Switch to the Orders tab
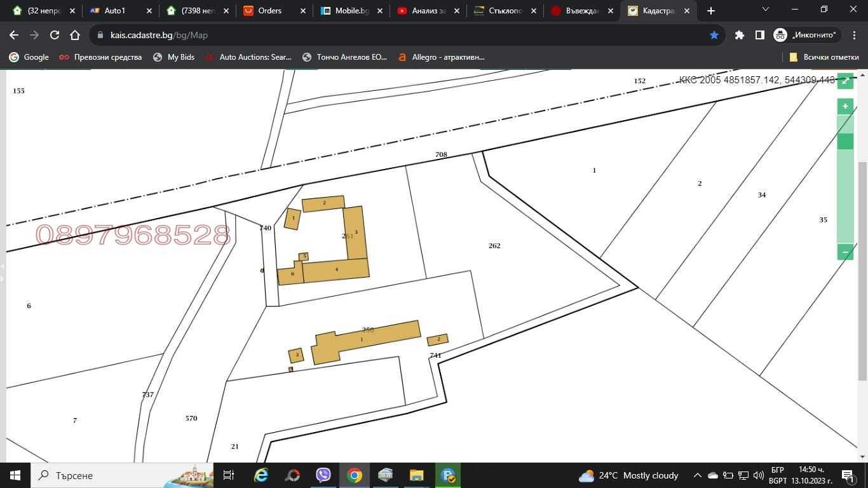Screen dimensions: 868x488 274,11
